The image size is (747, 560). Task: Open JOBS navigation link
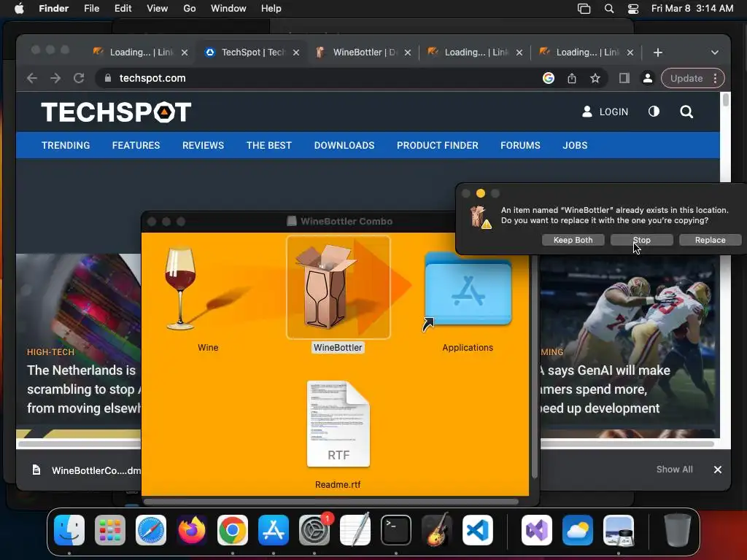coord(575,145)
